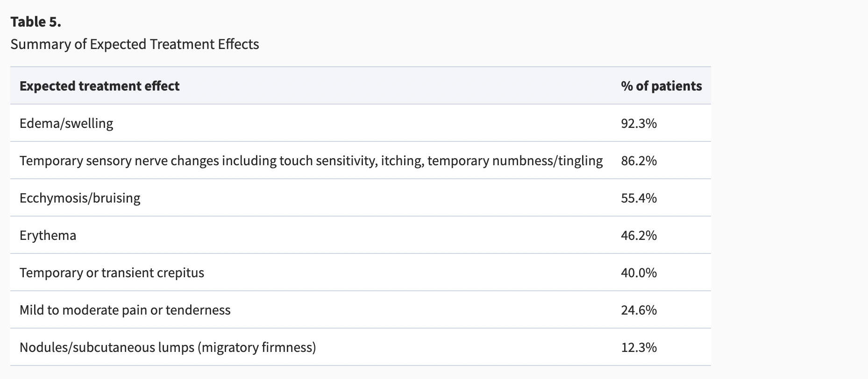Select 'Temporary or transient crepitus' row label

point(112,273)
